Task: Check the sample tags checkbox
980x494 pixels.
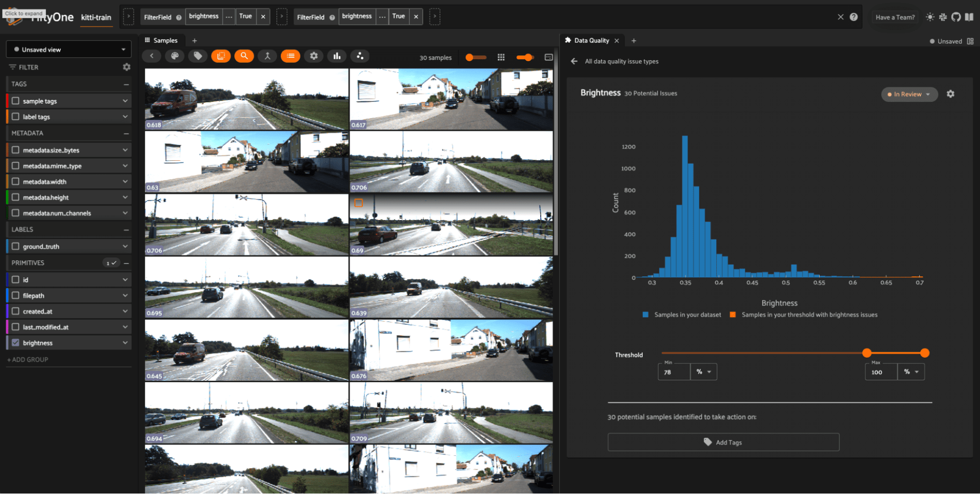Action: [16, 101]
